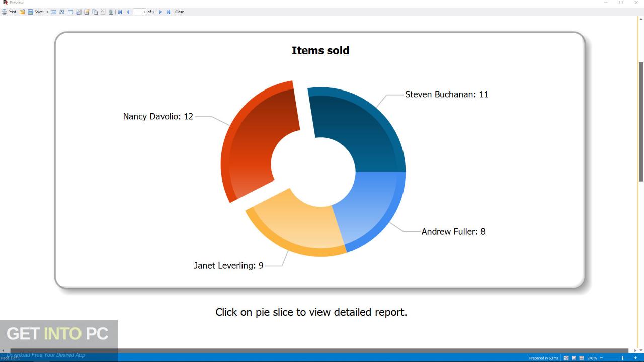
Task: Click the zoom slider handle
Action: click(x=623, y=358)
